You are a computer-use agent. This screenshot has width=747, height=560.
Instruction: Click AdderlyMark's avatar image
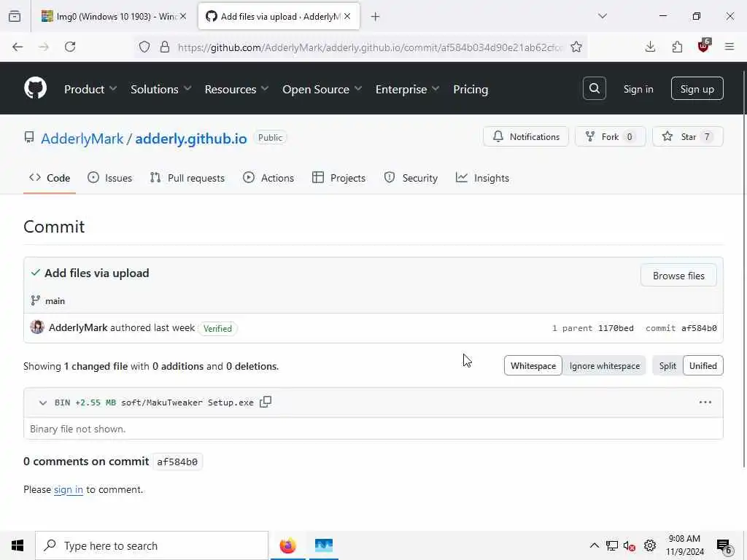(37, 327)
